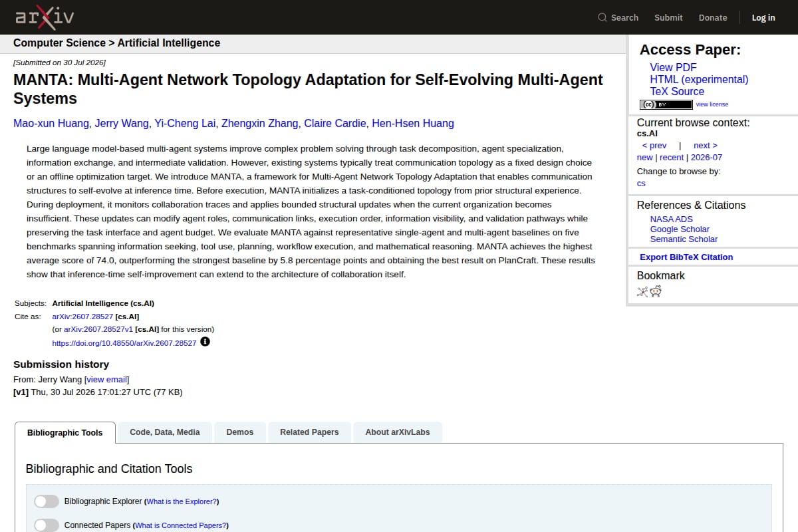This screenshot has height=532, width=798.
Task: Open NASA ADS reference link
Action: (672, 219)
